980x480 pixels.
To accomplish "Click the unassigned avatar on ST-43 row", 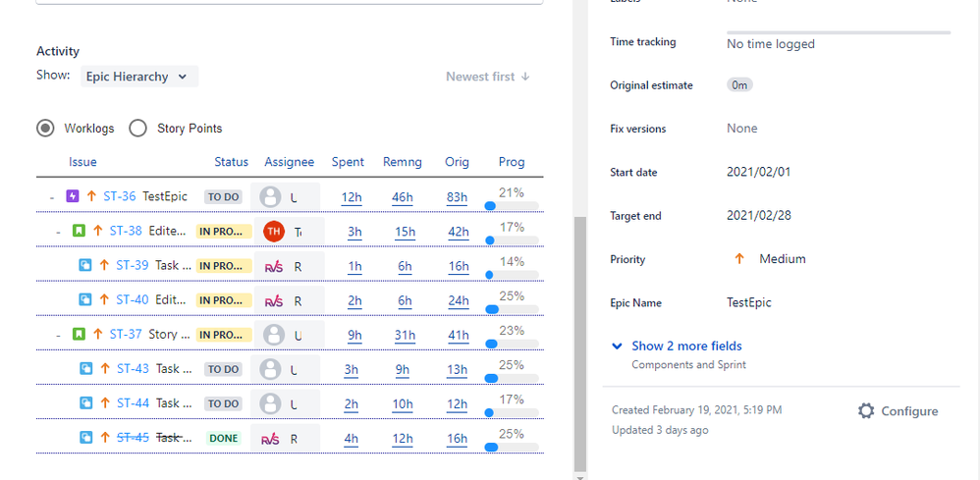I will click(x=271, y=369).
